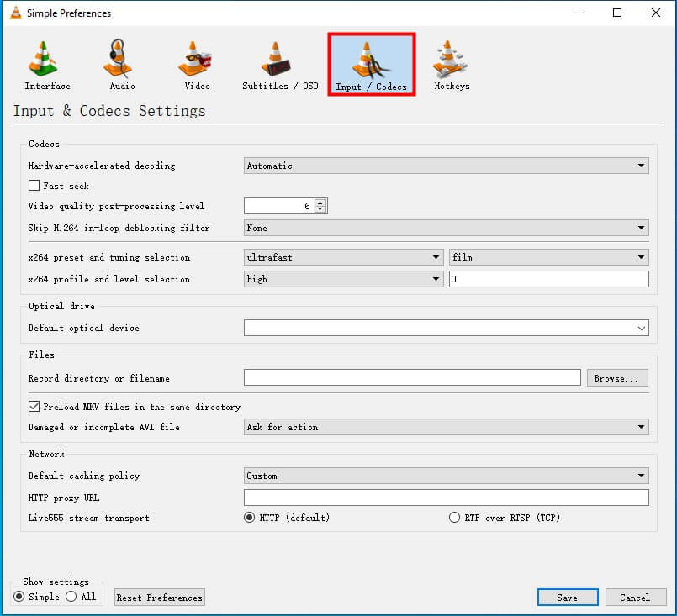The width and height of the screenshot is (677, 616).
Task: Switch Show settings to All
Action: [x=71, y=597]
